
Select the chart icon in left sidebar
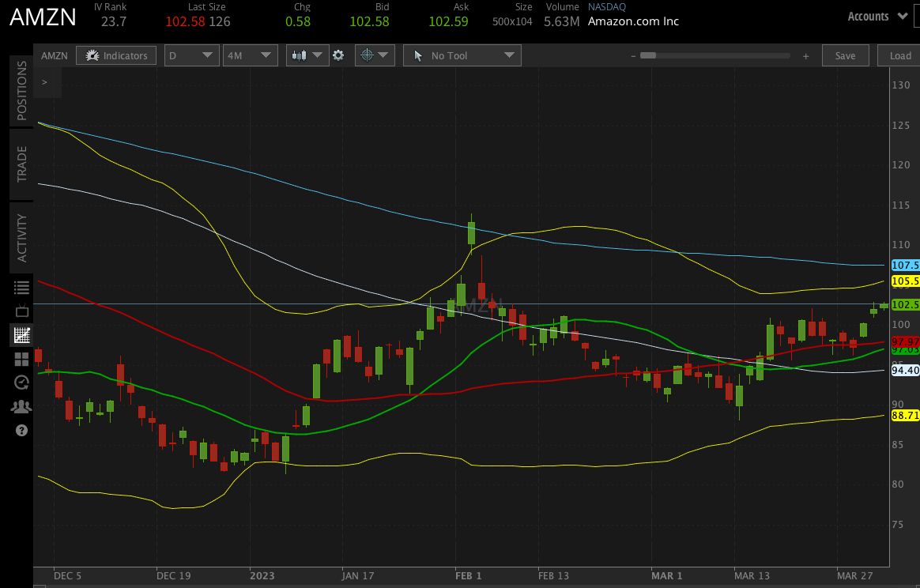tap(21, 335)
